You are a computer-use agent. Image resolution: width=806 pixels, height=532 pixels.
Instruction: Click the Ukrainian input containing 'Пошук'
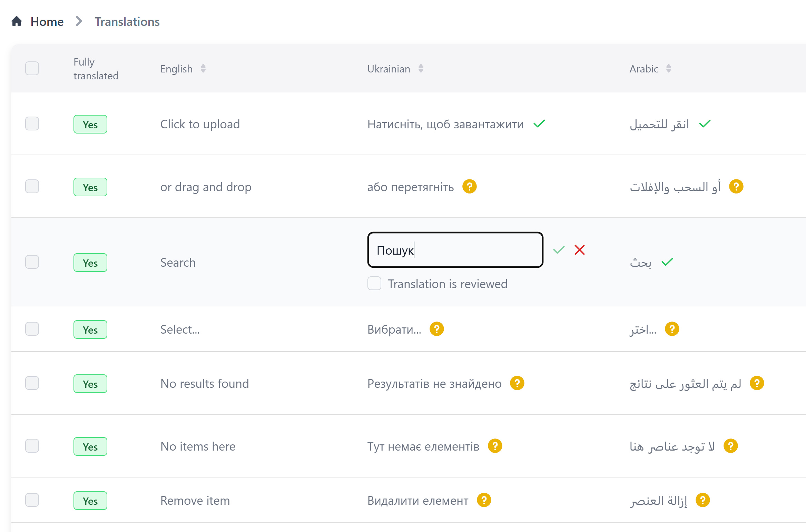click(455, 250)
